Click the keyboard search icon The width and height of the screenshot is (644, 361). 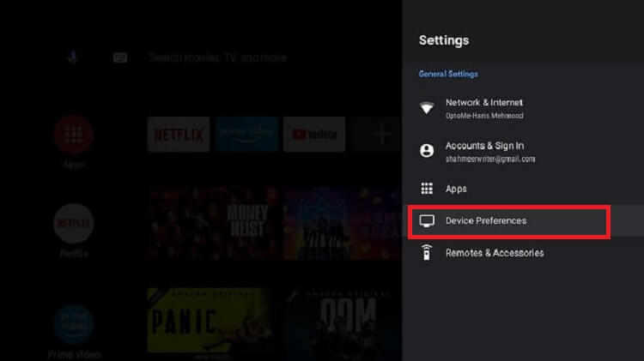pyautogui.click(x=120, y=57)
